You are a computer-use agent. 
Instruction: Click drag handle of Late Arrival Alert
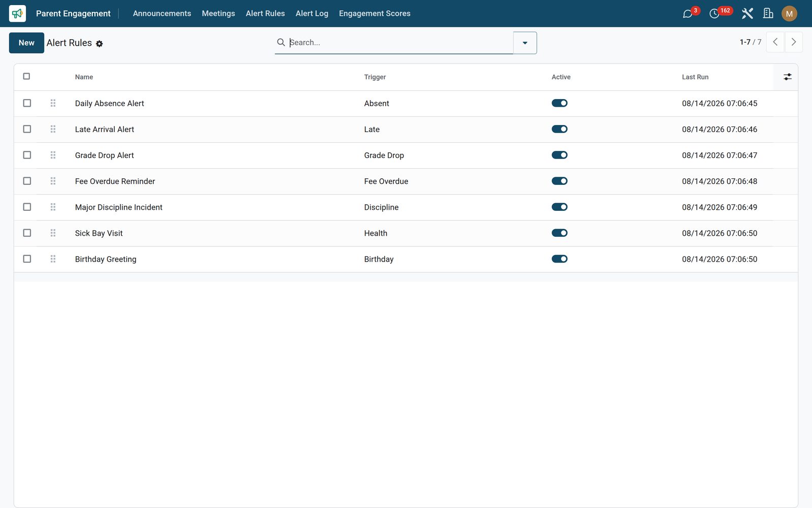click(x=53, y=129)
